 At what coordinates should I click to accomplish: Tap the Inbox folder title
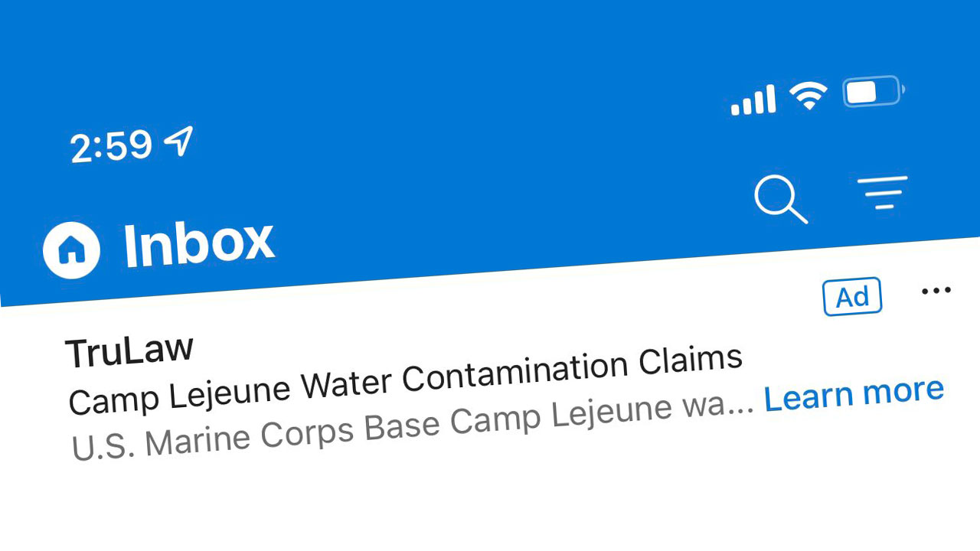pyautogui.click(x=198, y=243)
